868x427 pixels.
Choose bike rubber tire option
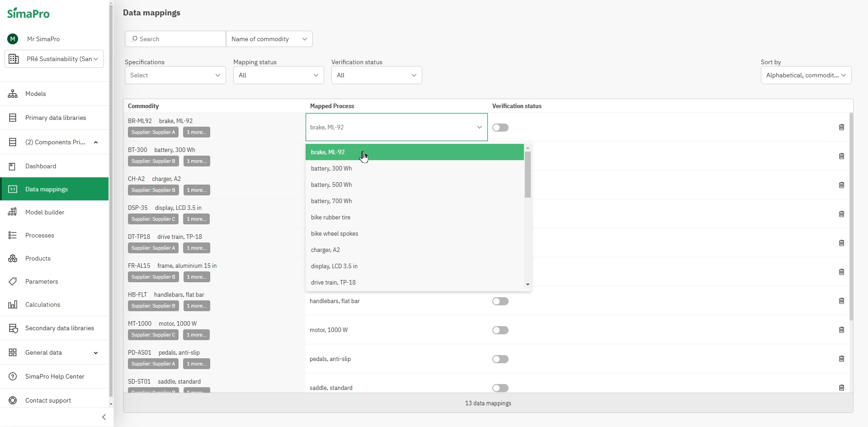pos(330,217)
